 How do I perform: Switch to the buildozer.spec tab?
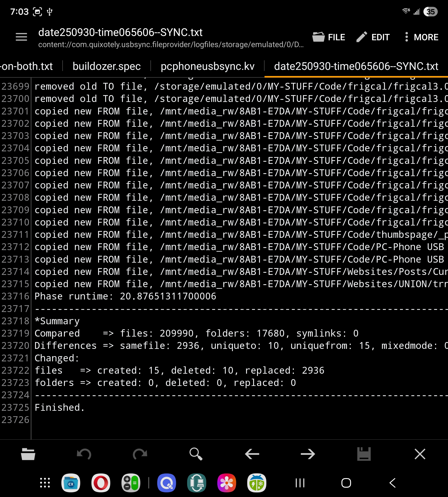point(107,66)
